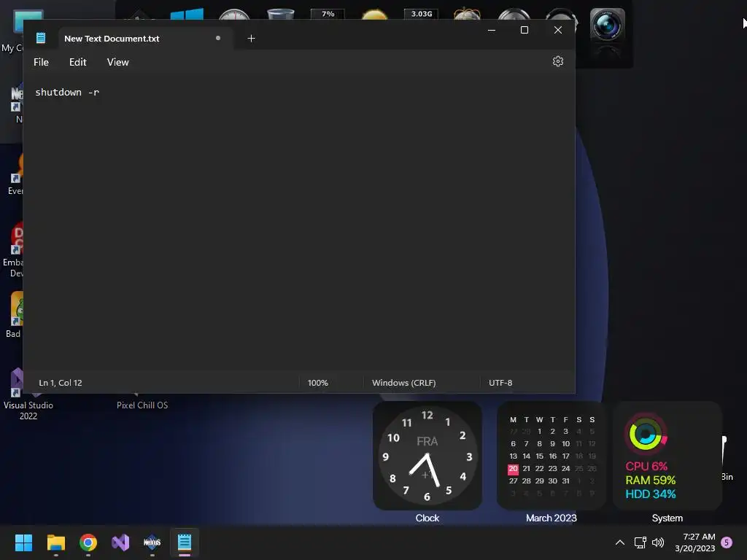Viewport: 747px width, 560px height.
Task: Click the RAM 59% reading
Action: pos(650,480)
